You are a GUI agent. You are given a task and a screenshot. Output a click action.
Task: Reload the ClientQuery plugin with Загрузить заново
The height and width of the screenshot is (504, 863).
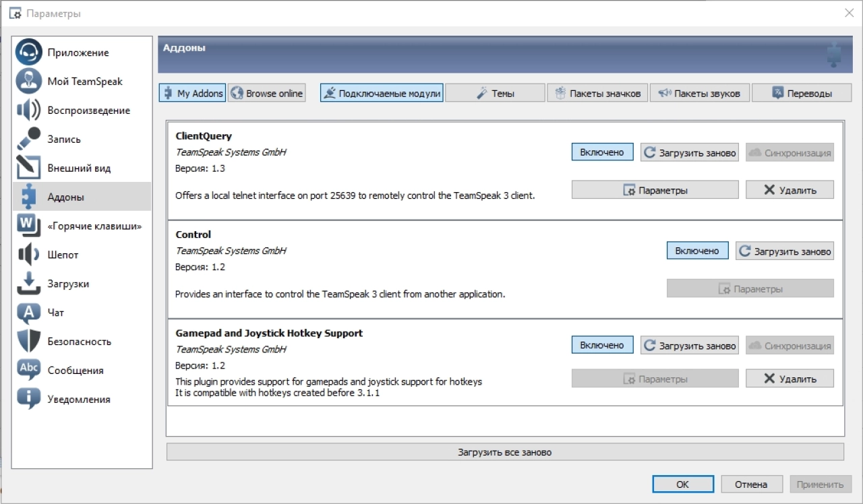(689, 152)
